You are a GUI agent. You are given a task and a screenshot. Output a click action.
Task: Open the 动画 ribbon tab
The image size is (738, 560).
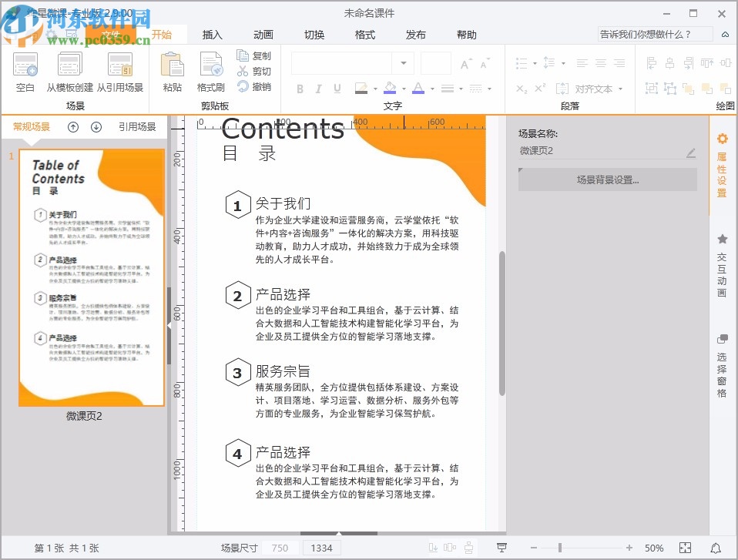click(x=263, y=35)
